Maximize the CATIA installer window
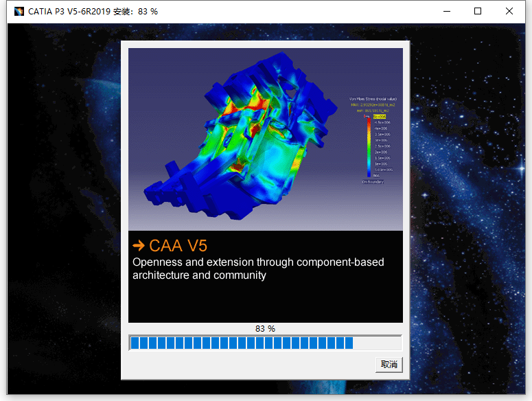This screenshot has height=401, width=532. (x=478, y=12)
